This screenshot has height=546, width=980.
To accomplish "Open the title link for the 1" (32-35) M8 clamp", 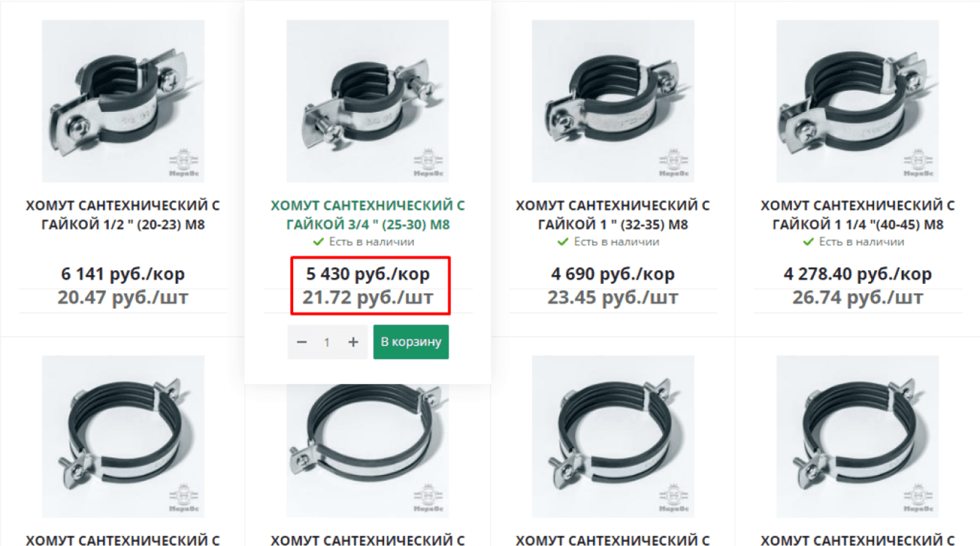I will pyautogui.click(x=613, y=215).
